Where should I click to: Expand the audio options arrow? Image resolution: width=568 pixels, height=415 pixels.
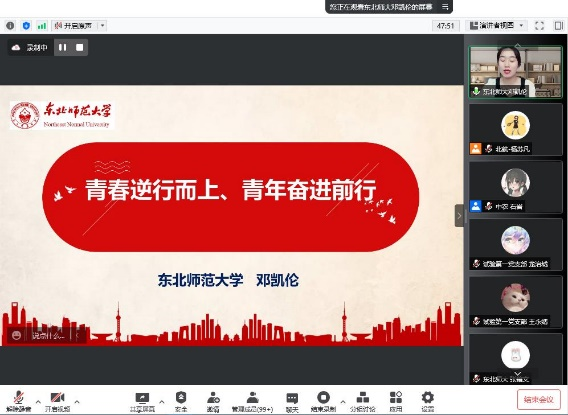pyautogui.click(x=38, y=402)
